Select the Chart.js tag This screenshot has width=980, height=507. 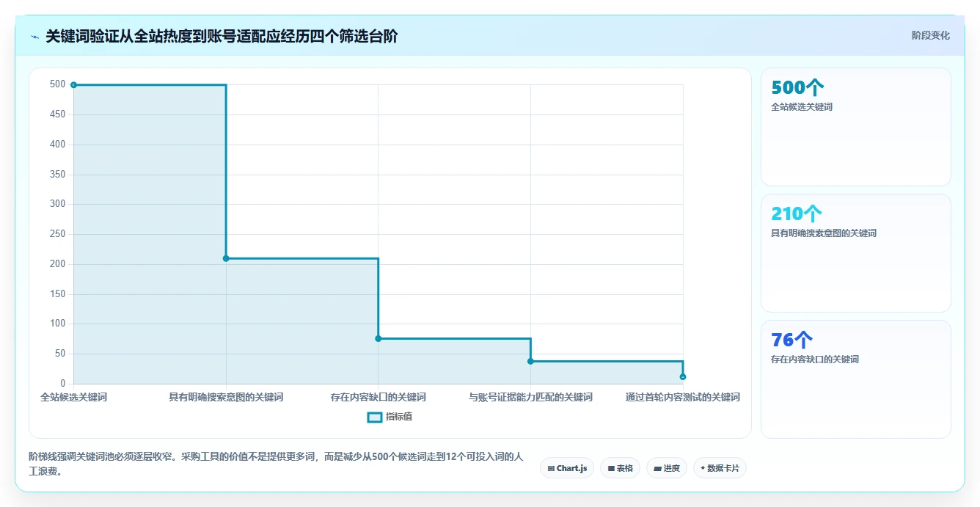tap(567, 468)
